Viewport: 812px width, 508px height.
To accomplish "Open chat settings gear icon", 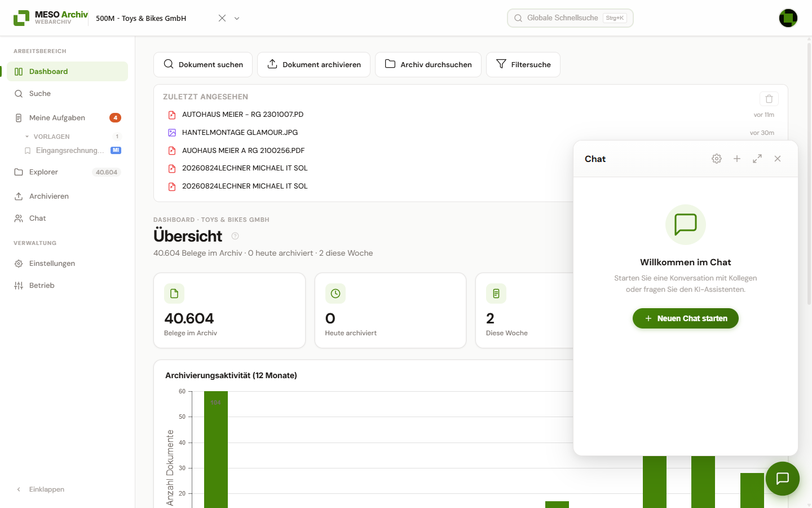I will coord(717,159).
